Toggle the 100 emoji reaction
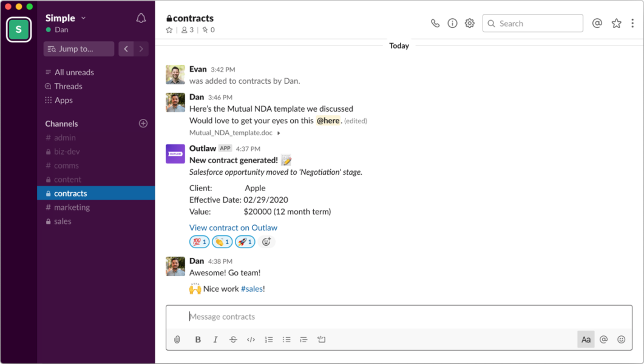 (200, 241)
